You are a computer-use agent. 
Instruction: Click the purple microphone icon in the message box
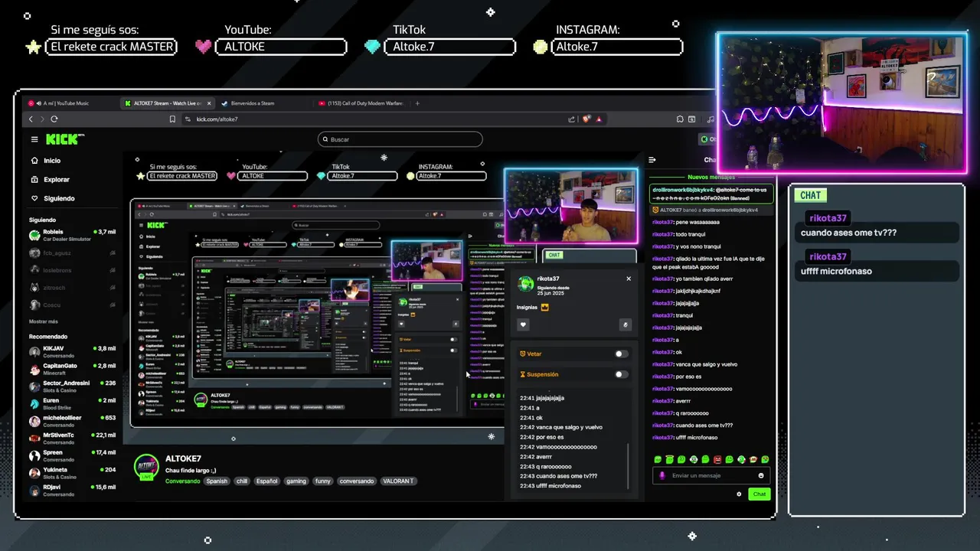coord(662,475)
